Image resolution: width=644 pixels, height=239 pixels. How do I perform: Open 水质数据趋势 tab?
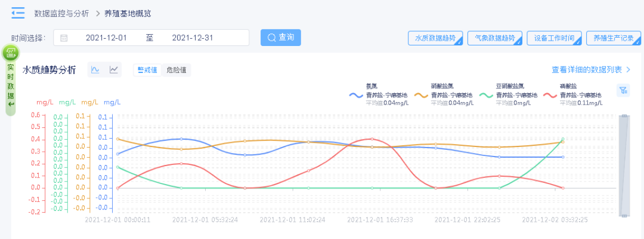pyautogui.click(x=435, y=38)
